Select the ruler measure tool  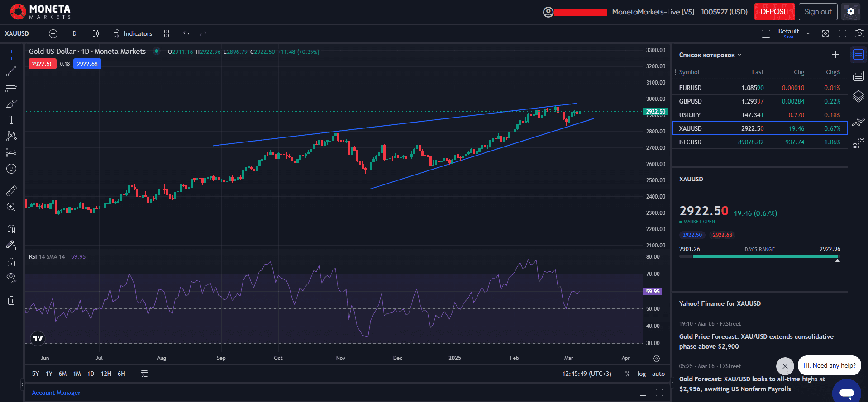(11, 190)
